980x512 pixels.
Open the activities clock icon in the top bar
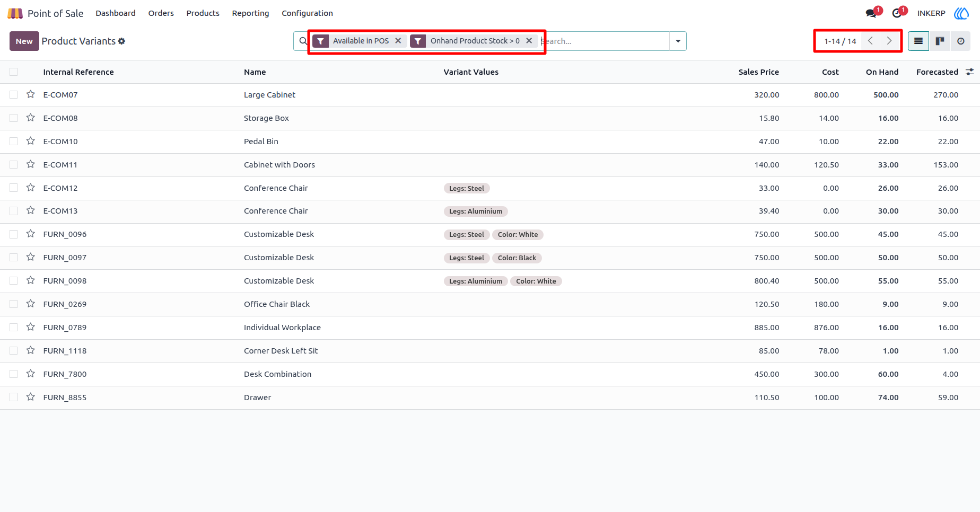click(897, 13)
